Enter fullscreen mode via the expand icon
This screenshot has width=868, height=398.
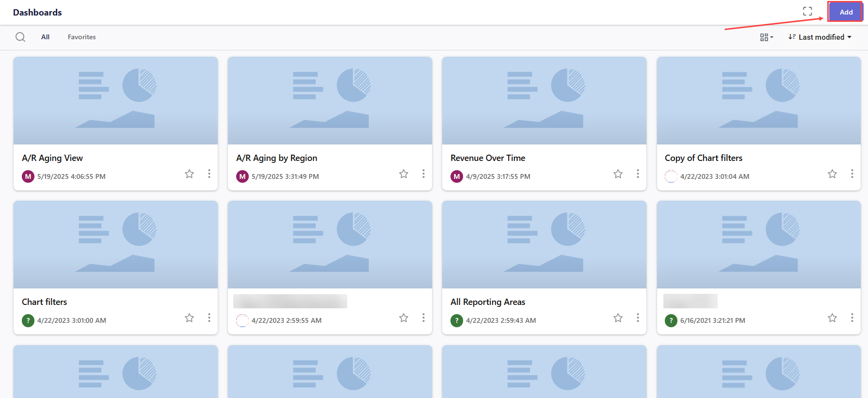coord(807,12)
